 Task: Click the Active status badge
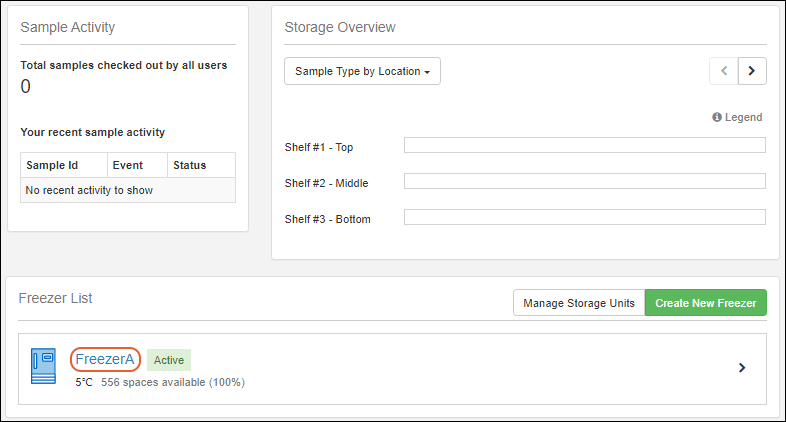(168, 359)
